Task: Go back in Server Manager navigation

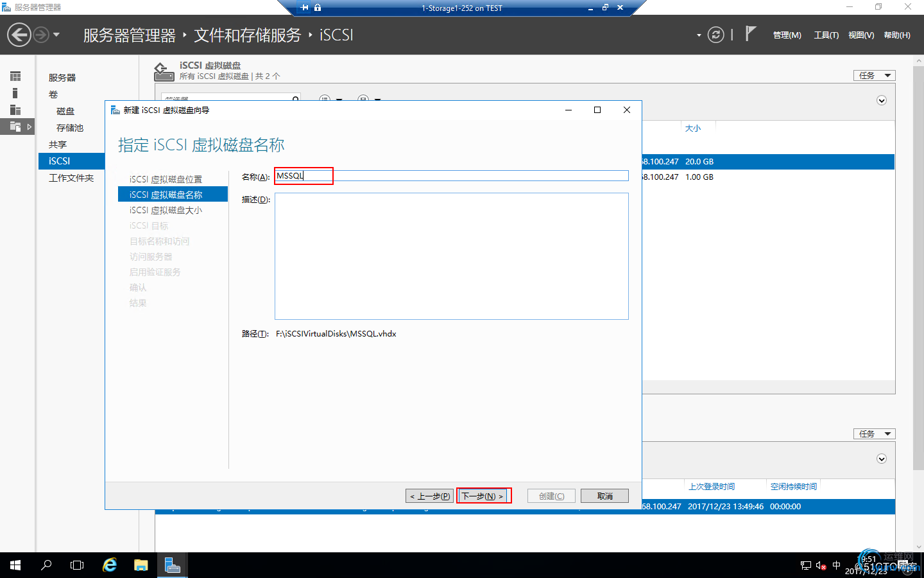Action: click(19, 35)
